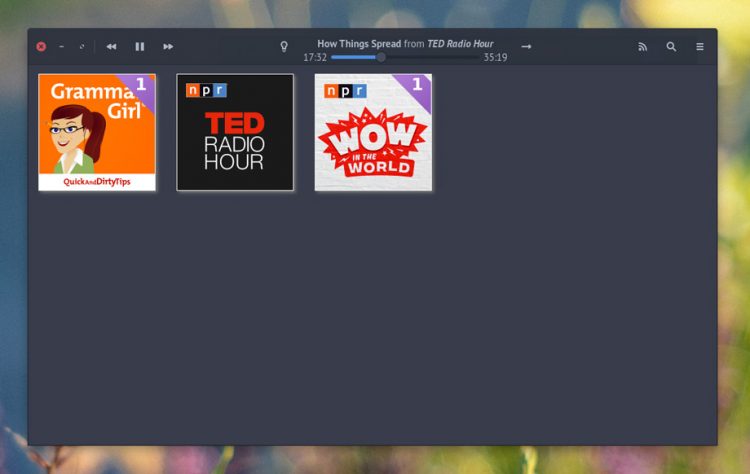
Task: Add a podcast using the RSS feed icon
Action: click(642, 46)
